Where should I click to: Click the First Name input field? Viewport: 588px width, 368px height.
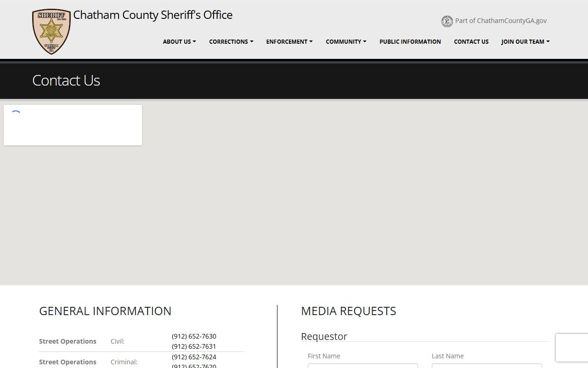[x=363, y=366]
